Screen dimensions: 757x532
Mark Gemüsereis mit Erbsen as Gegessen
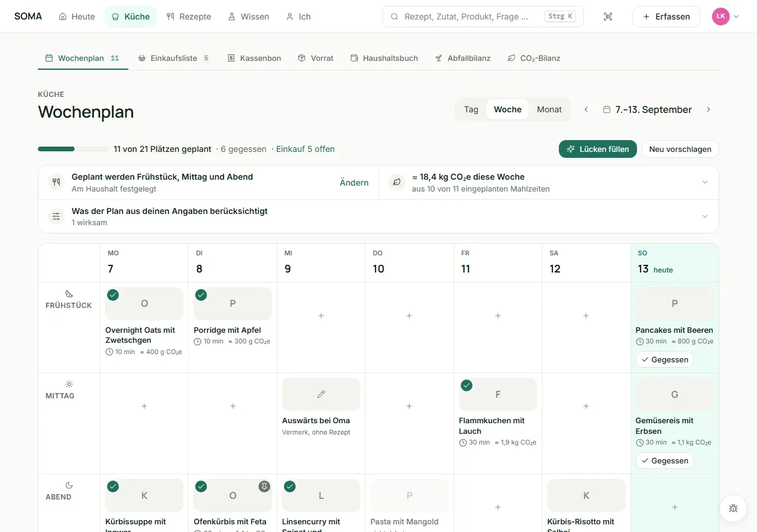(x=664, y=460)
